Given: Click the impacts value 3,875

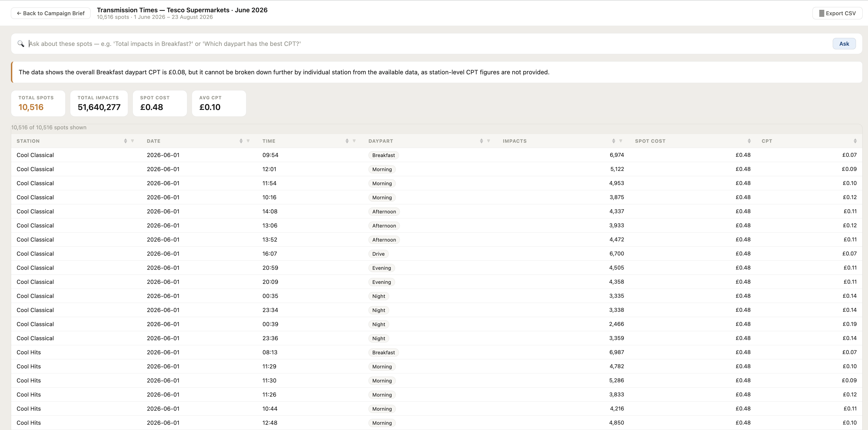Looking at the screenshot, I should pyautogui.click(x=617, y=197).
